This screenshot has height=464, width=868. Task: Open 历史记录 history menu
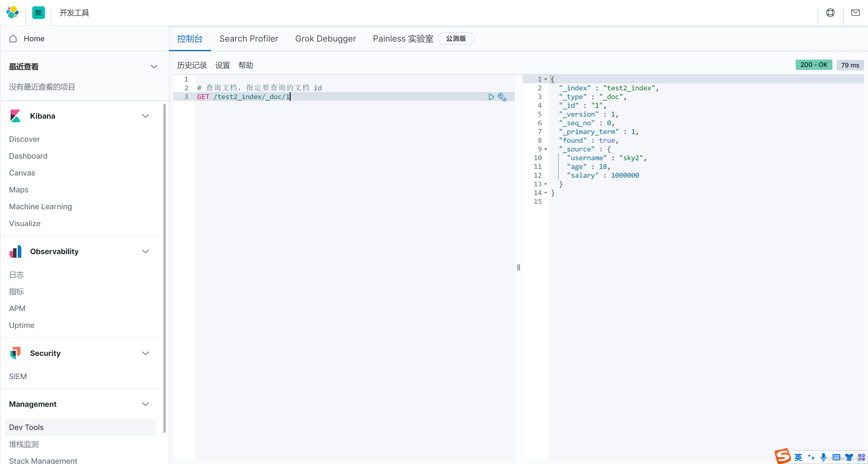192,65
